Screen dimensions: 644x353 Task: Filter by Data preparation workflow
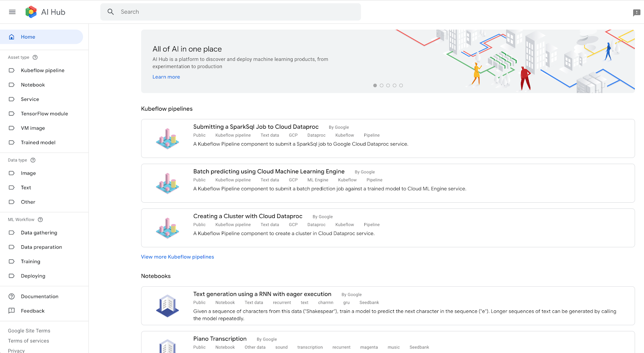pos(41,247)
